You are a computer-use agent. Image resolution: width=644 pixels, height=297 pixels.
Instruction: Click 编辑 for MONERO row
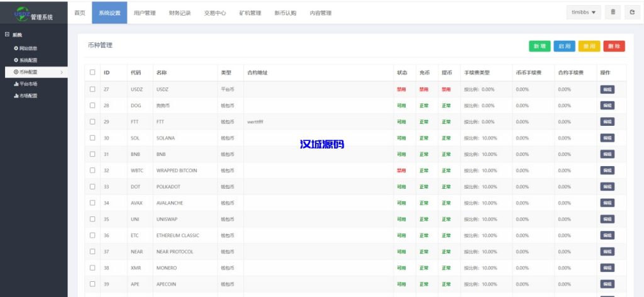pyautogui.click(x=607, y=268)
